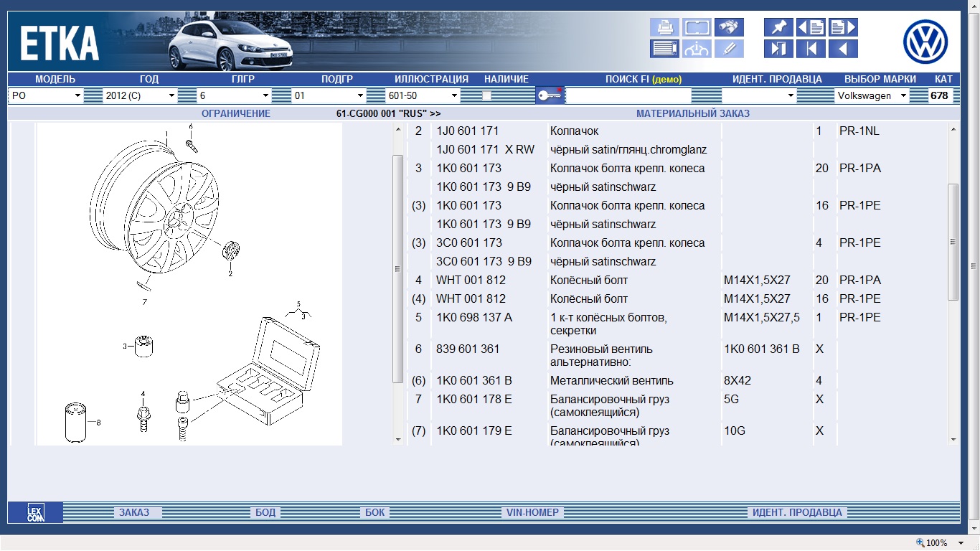Click the Колпачок name in row 2
This screenshot has height=551, width=980.
574,131
